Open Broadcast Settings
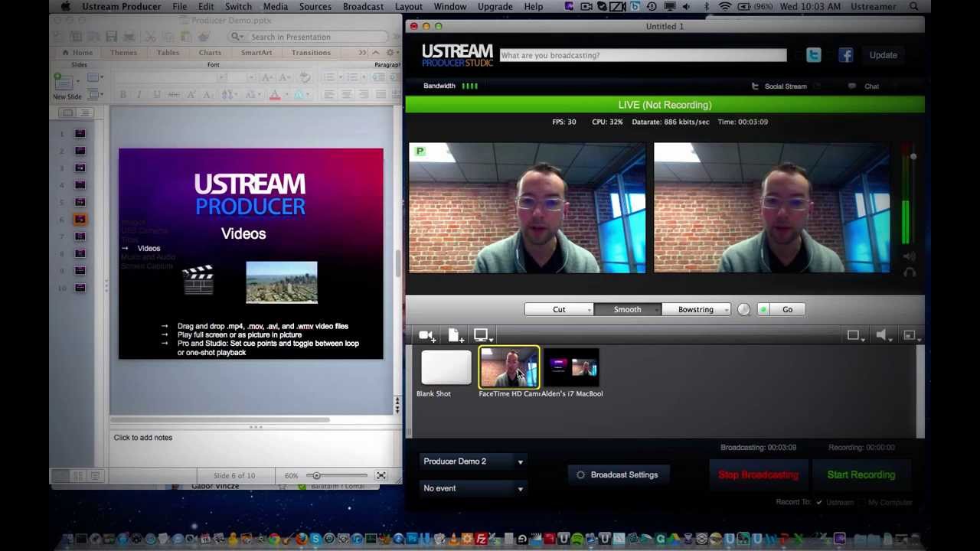This screenshot has height=551, width=980. [x=617, y=474]
